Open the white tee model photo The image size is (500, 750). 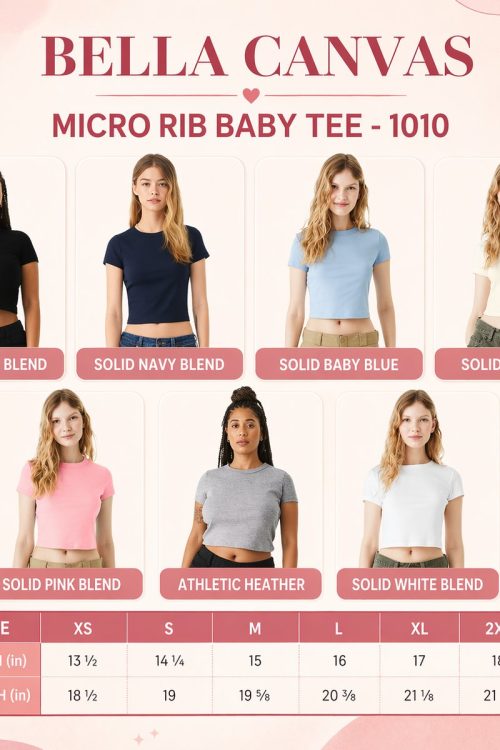[x=412, y=478]
